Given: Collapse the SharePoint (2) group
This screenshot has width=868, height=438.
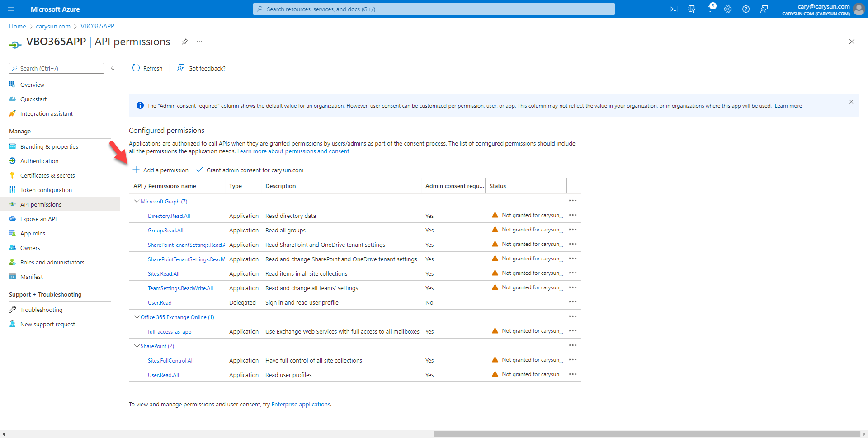Looking at the screenshot, I should click(x=137, y=346).
